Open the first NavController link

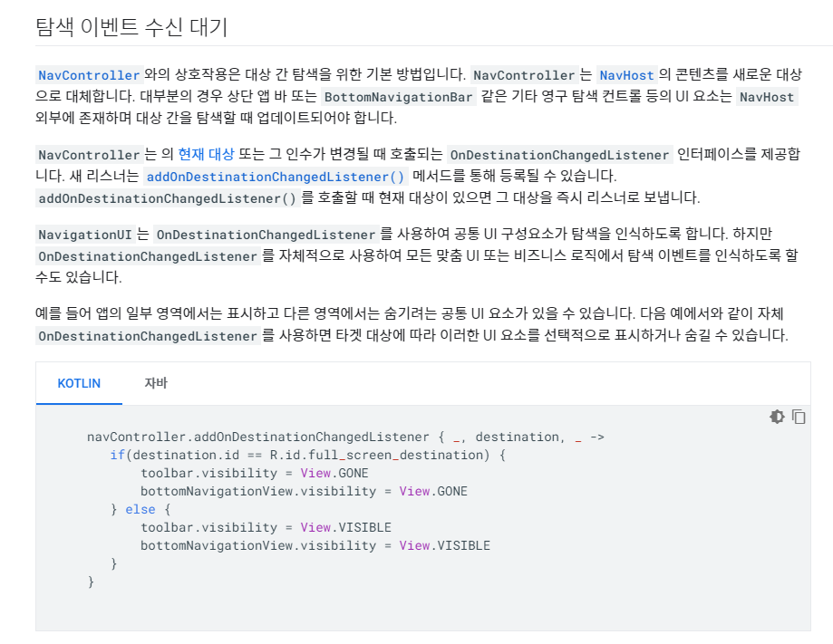pyautogui.click(x=89, y=75)
